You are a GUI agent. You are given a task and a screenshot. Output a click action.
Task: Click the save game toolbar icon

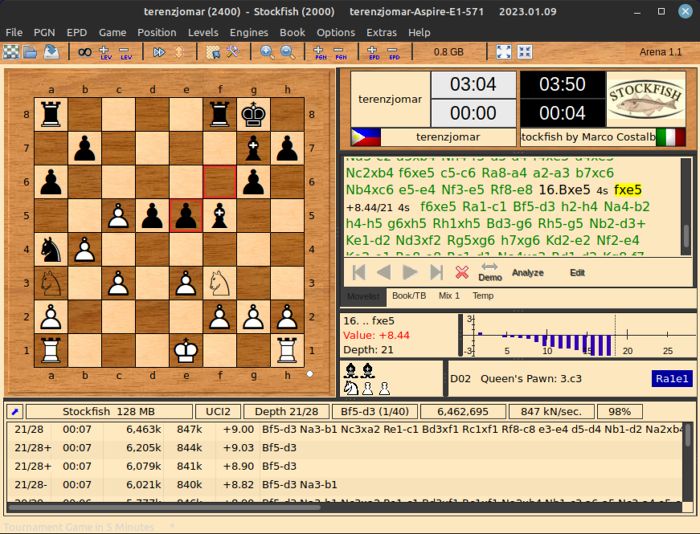tap(51, 52)
